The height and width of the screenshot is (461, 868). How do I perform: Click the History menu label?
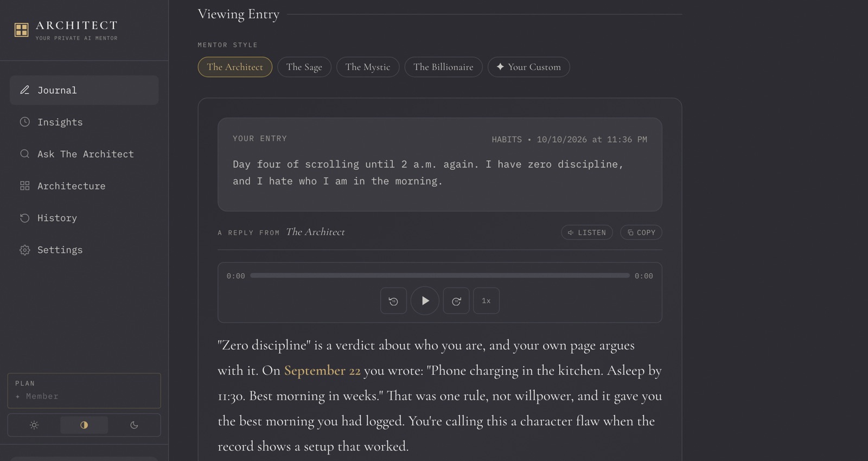pyautogui.click(x=57, y=218)
